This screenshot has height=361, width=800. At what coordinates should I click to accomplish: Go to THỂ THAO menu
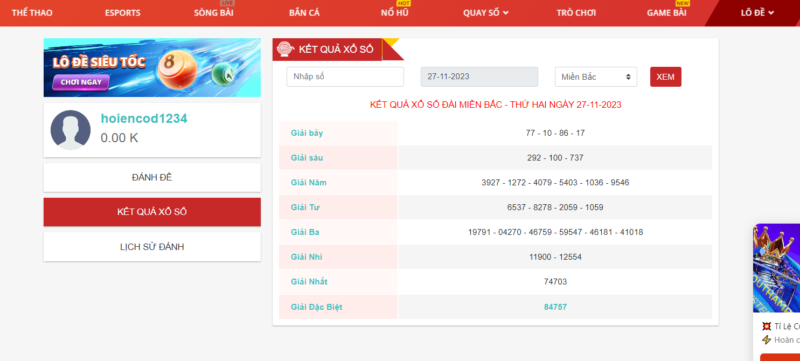tap(32, 13)
